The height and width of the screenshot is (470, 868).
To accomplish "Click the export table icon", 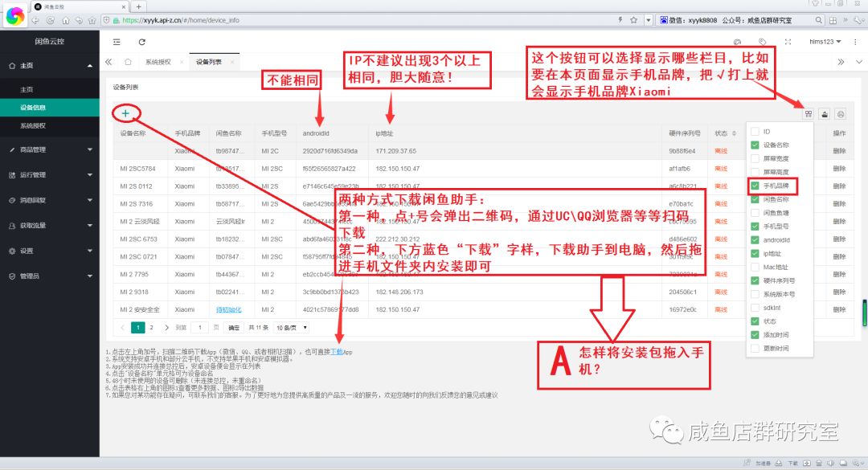I will click(x=825, y=114).
